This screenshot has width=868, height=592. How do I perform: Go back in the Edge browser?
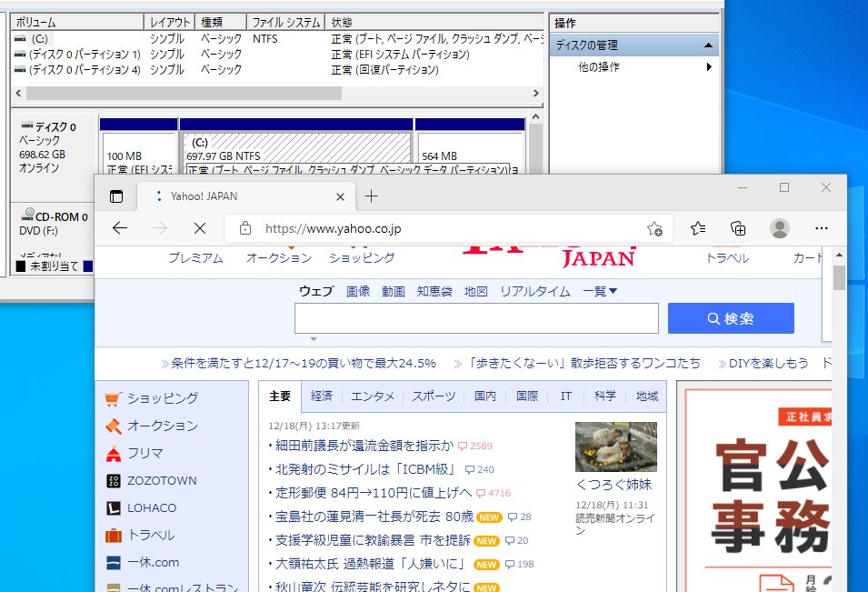[120, 228]
